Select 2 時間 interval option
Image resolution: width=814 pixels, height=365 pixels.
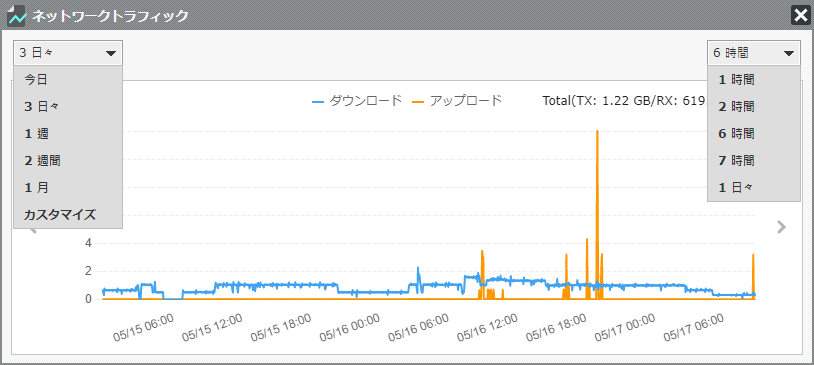click(753, 107)
